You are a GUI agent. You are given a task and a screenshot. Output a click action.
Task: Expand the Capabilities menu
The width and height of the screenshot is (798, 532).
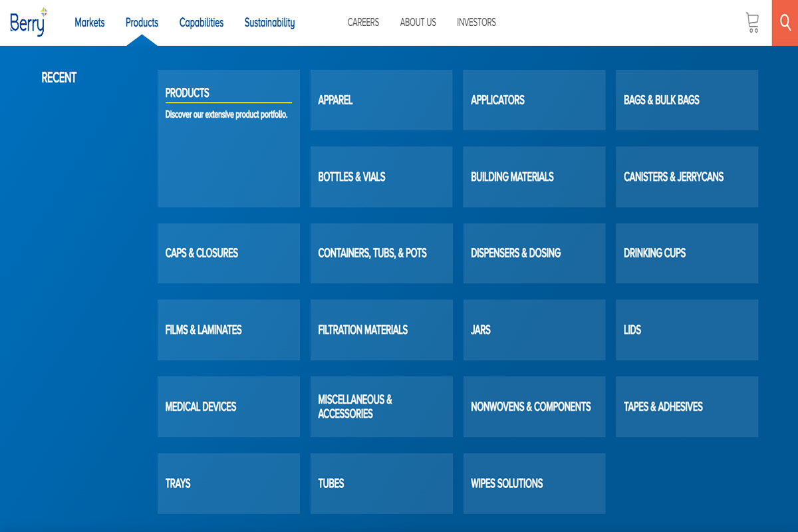pyautogui.click(x=201, y=23)
